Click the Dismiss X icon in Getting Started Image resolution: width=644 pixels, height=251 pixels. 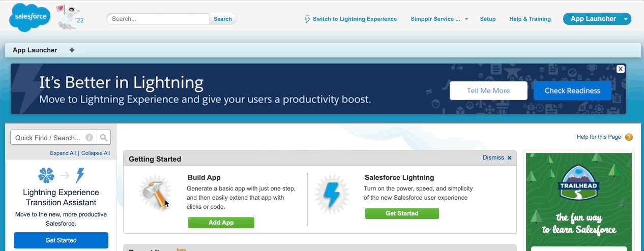pos(509,158)
